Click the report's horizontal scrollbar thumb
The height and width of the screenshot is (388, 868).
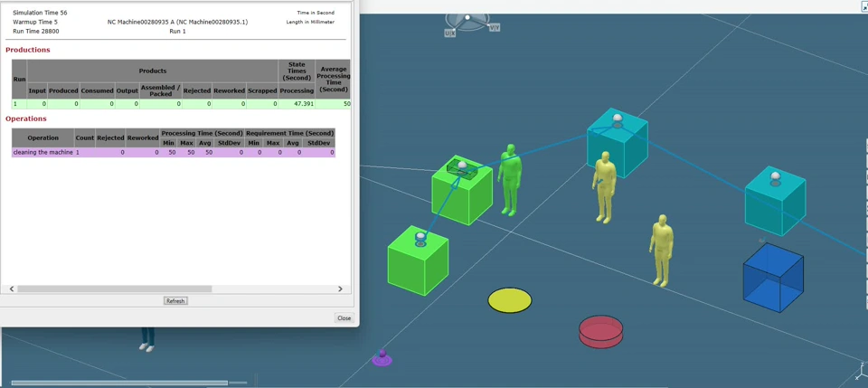115,289
